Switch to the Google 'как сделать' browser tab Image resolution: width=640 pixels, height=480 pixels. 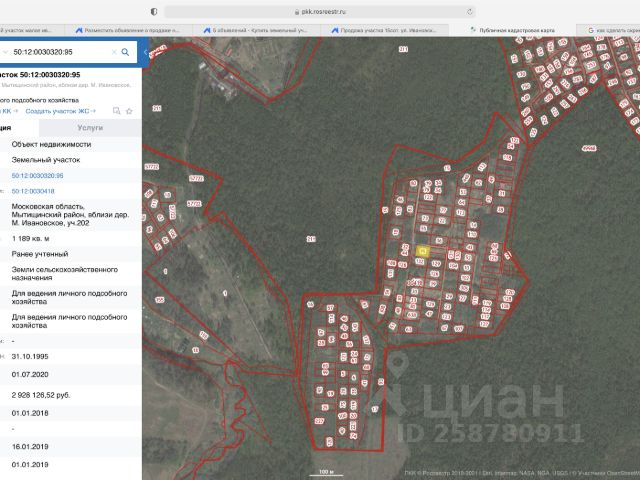tap(609, 30)
